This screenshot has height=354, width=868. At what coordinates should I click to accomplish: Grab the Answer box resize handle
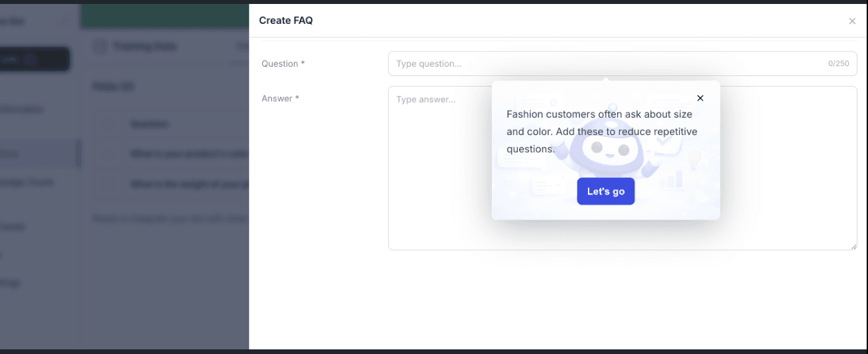853,246
